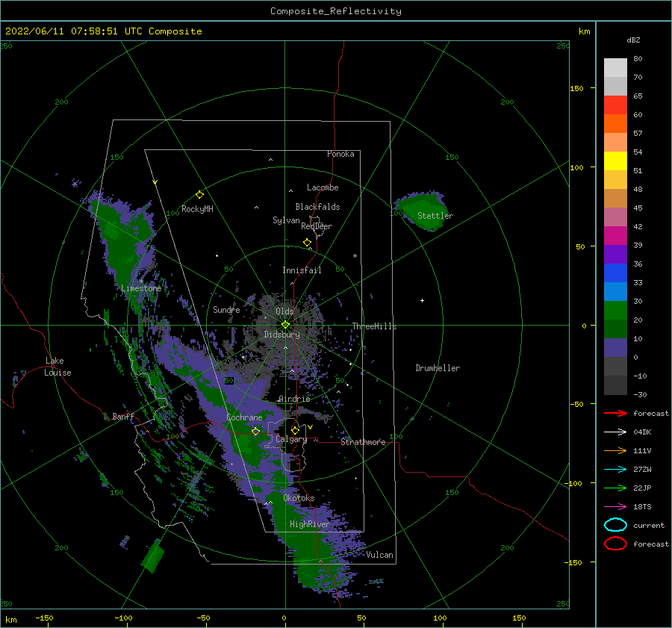Pick the purple 36–39 dBZ color swatch
This screenshot has height=628, width=672.
(615, 255)
